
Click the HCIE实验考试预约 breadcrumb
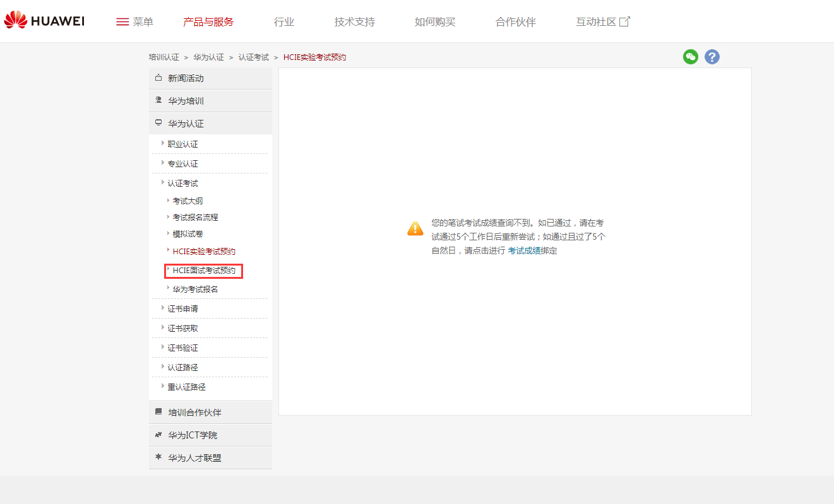tap(315, 57)
